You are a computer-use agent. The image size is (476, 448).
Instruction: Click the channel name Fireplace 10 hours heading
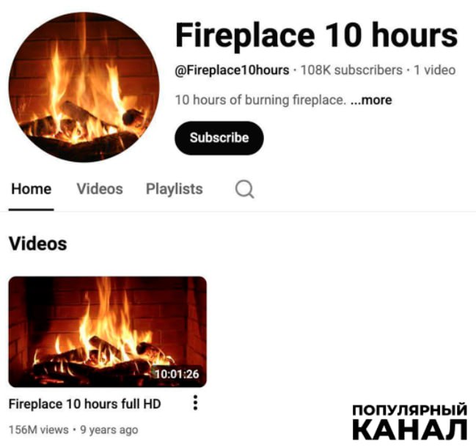316,35
